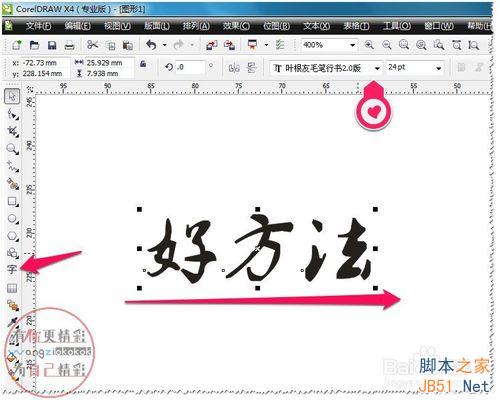Screen dimensions: 500x400
Task: Open the 编辑(E) menu
Action: click(x=77, y=26)
